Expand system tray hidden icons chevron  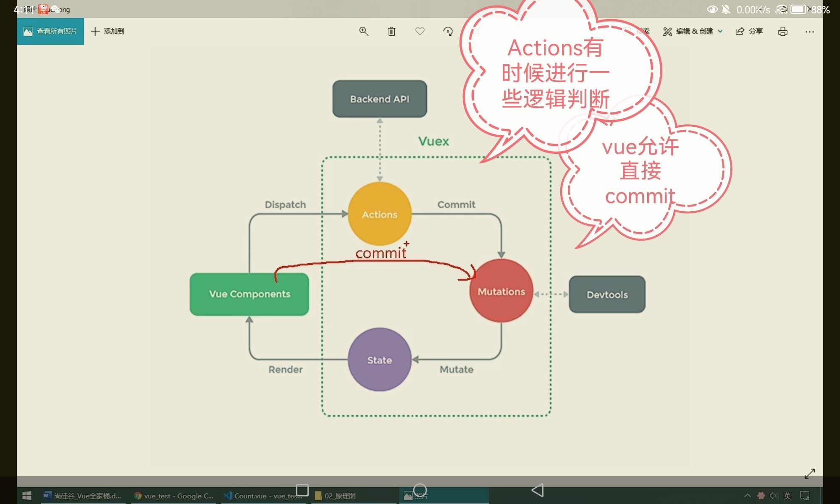747,496
